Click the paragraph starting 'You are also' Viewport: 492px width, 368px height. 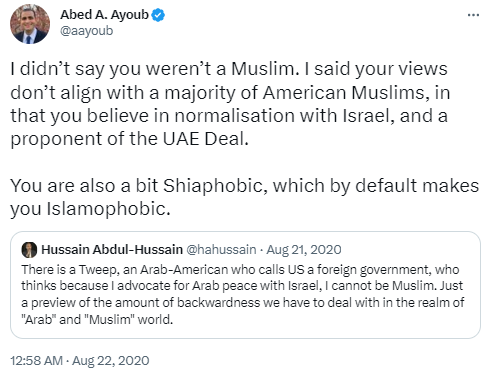(244, 197)
